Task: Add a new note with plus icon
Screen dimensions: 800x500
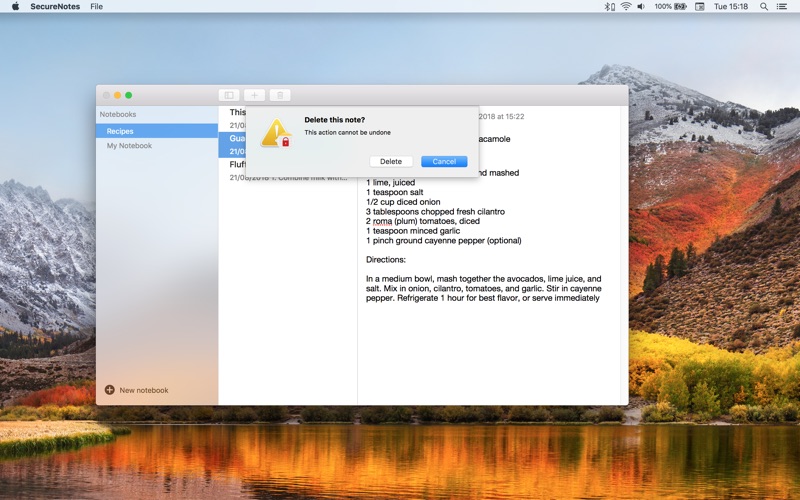Action: 254,95
